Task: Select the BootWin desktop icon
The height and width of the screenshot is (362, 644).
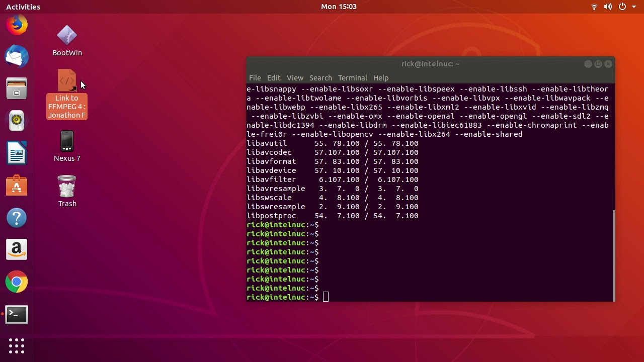Action: (x=67, y=41)
